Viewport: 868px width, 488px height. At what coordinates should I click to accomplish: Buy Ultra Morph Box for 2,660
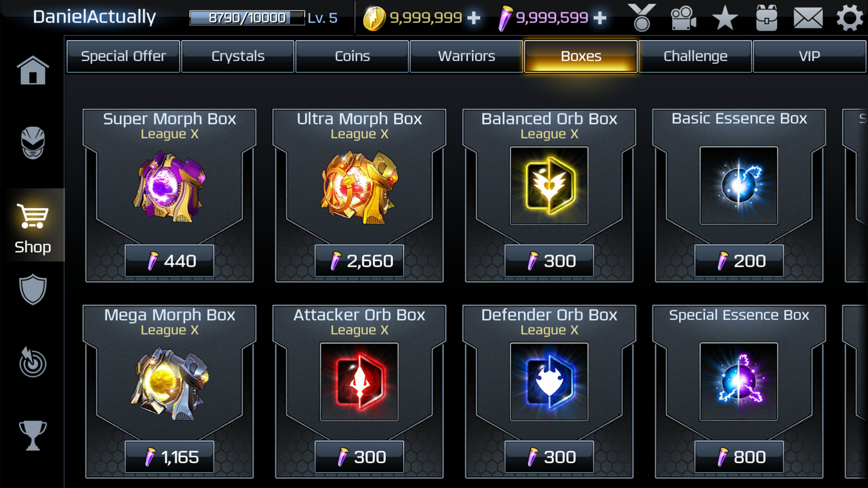359,261
